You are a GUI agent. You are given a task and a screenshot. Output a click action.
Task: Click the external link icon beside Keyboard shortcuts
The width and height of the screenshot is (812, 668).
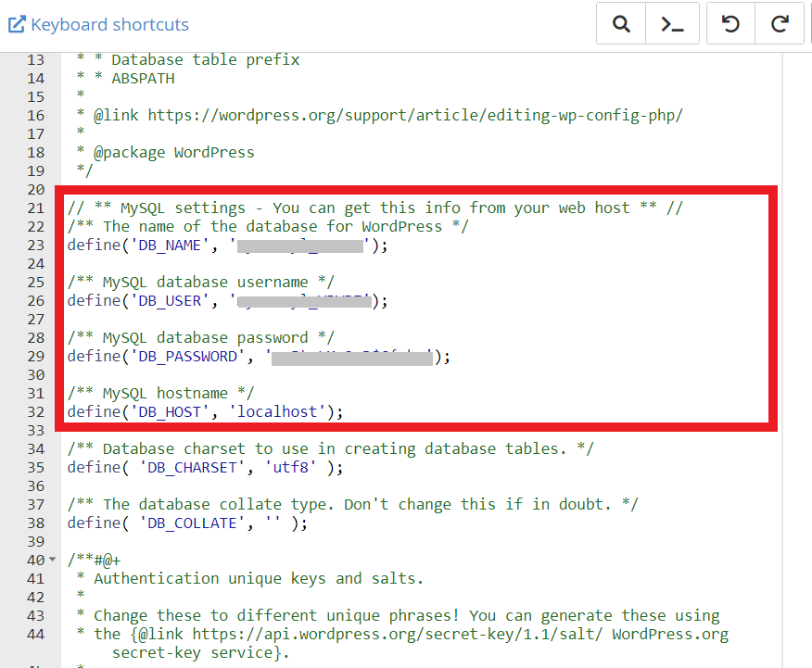click(x=17, y=24)
